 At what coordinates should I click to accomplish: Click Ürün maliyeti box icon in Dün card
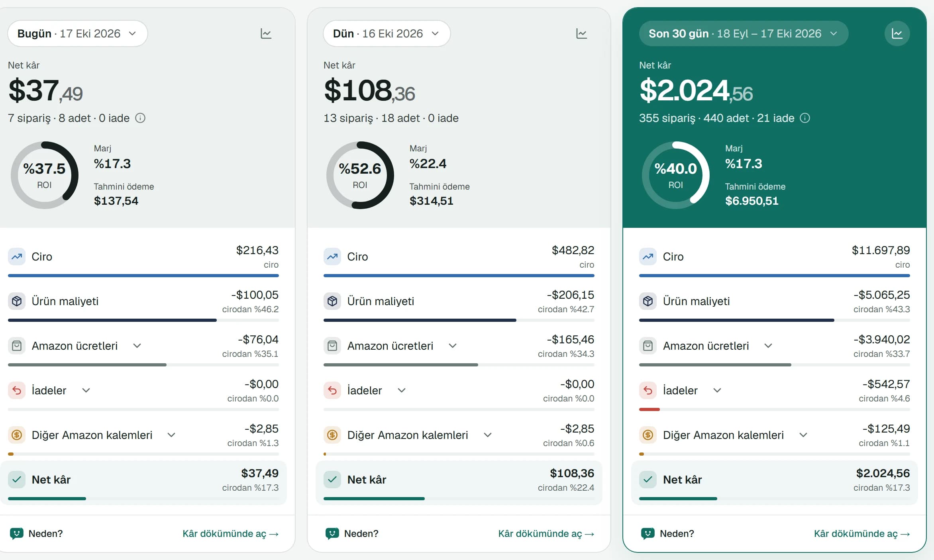(332, 301)
